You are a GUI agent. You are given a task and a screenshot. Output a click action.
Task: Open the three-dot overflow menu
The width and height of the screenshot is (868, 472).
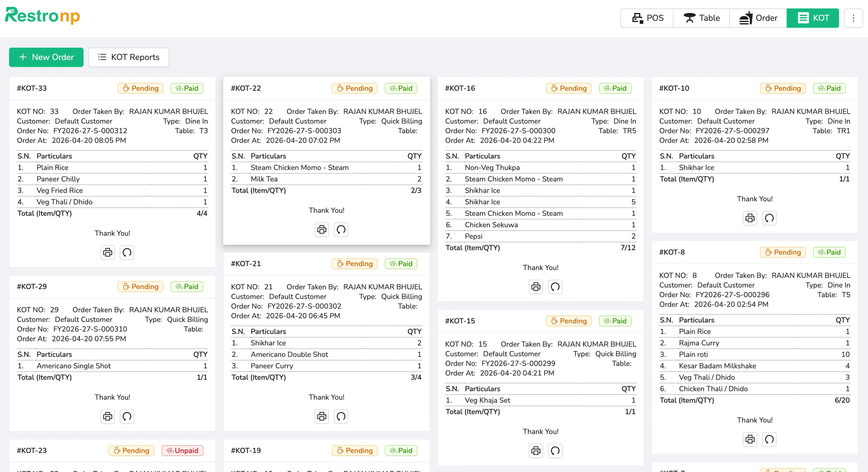point(853,18)
